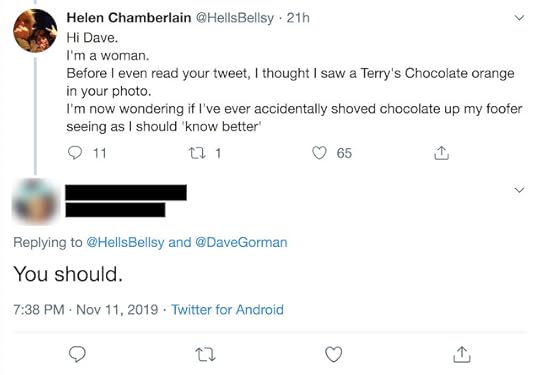The height and width of the screenshot is (375, 540).
Task: Share the "You should." tweet
Action: [x=461, y=354]
